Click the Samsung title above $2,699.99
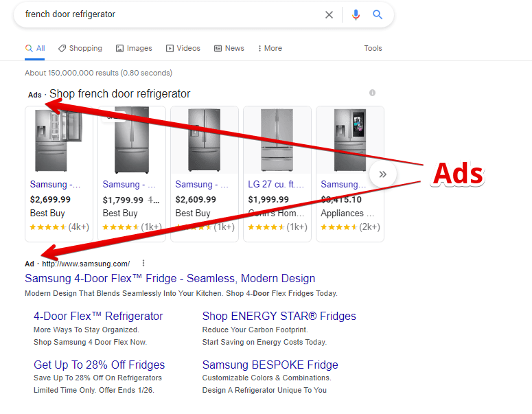The height and width of the screenshot is (414, 532). click(56, 184)
